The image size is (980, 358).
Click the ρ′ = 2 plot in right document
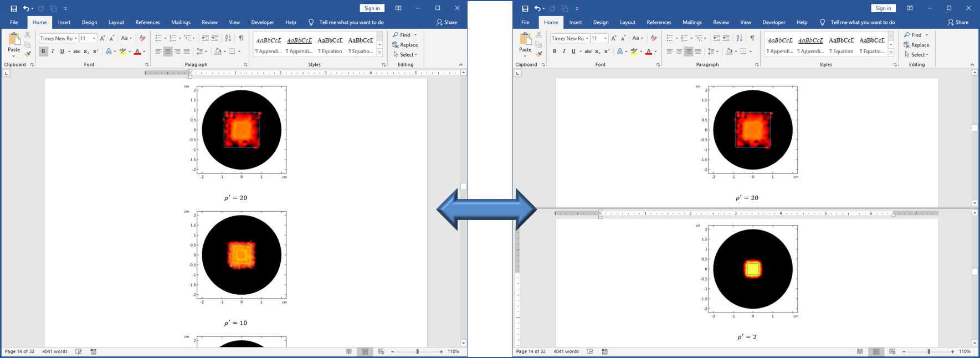(748, 271)
